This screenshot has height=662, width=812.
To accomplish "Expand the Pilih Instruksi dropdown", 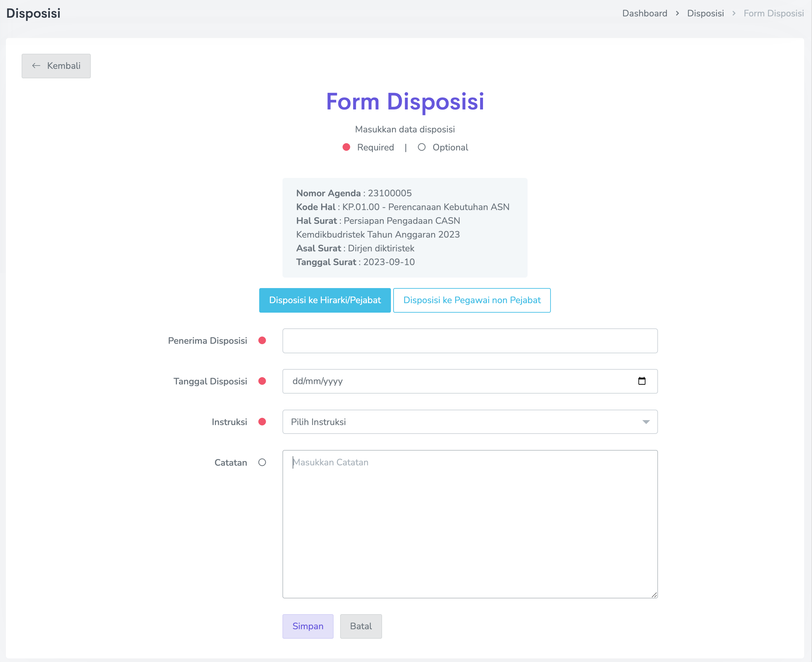I will tap(457, 422).
